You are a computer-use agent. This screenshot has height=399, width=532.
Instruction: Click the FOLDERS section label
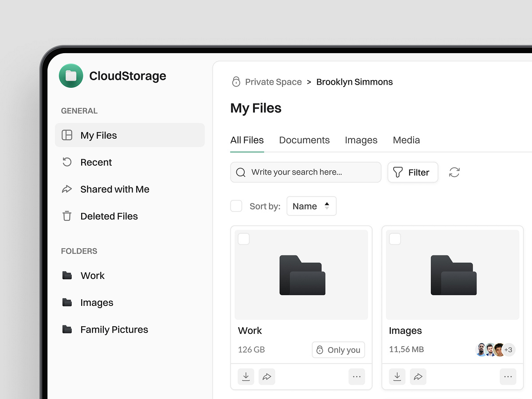(79, 251)
